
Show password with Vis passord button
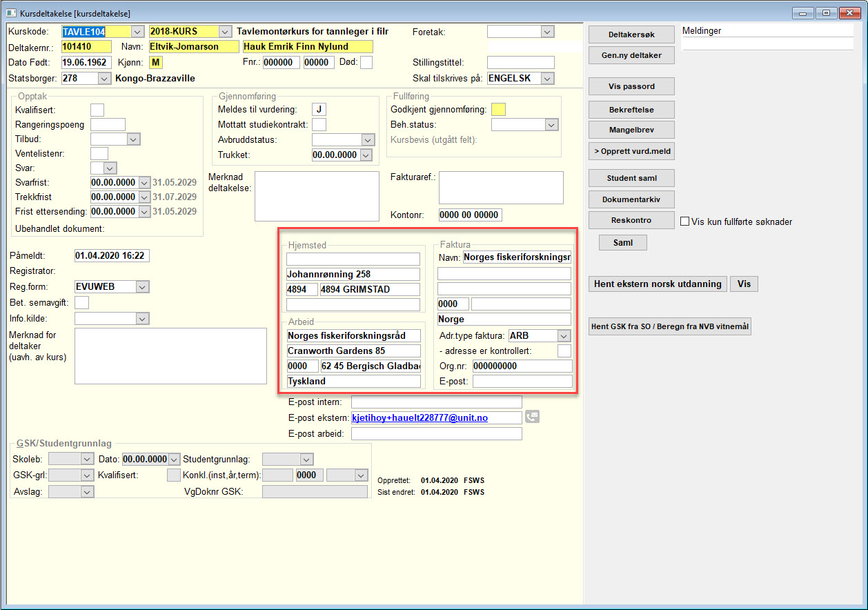point(631,86)
